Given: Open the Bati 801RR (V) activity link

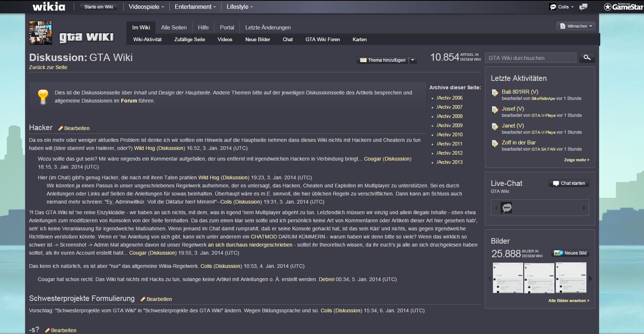Looking at the screenshot, I should click(x=520, y=92).
